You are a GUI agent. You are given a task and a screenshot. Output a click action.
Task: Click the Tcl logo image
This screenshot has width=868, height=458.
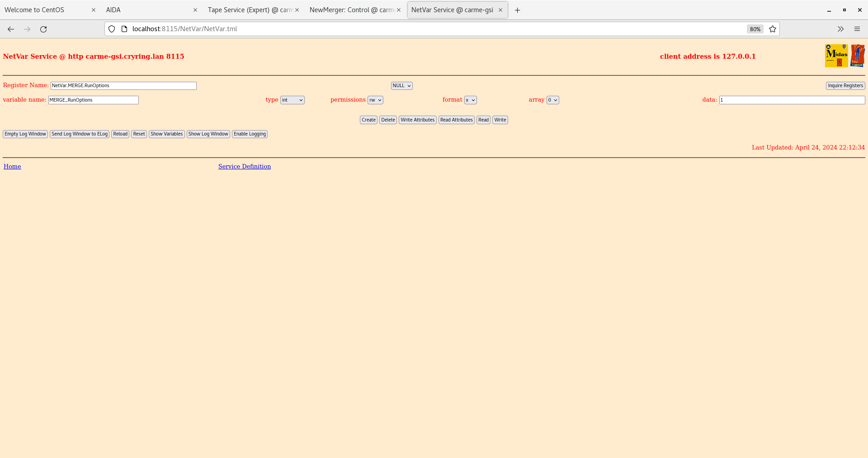click(x=858, y=56)
